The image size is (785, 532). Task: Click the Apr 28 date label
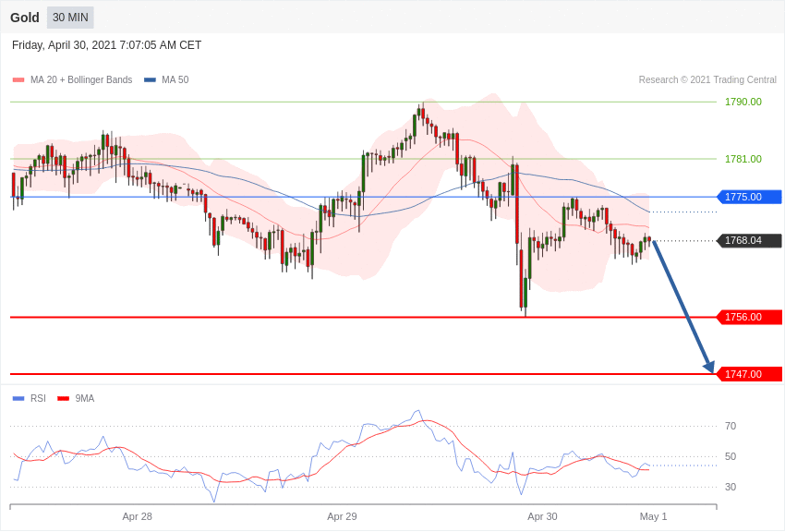[138, 516]
